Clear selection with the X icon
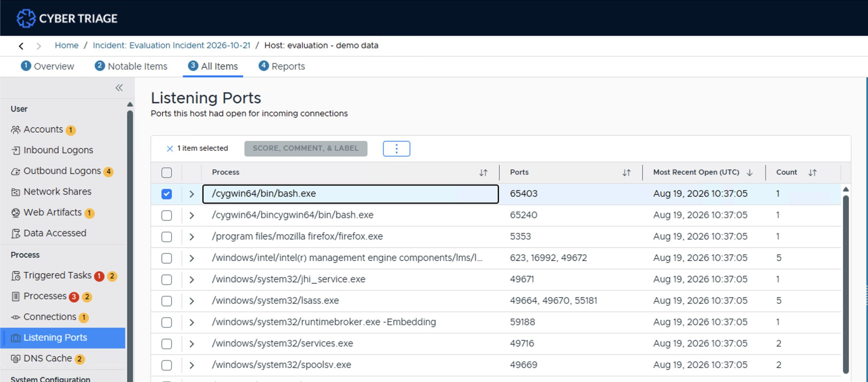Image resolution: width=868 pixels, height=382 pixels. [x=170, y=148]
